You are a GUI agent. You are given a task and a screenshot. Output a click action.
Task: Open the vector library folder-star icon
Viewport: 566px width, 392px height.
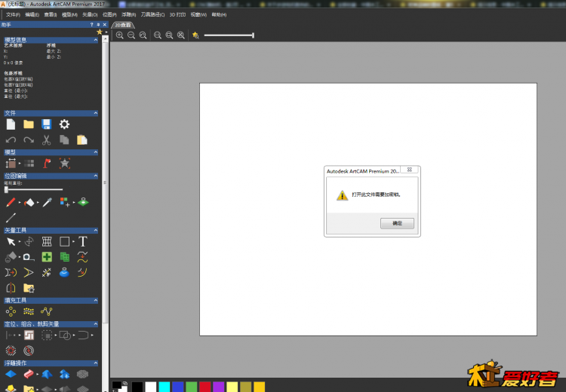coord(29,288)
